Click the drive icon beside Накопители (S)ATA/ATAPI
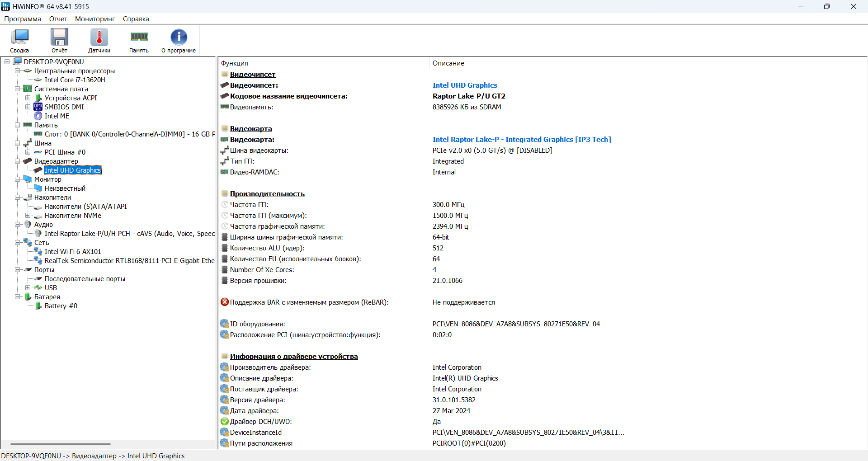Viewport: 868px width, 461px height. (x=38, y=207)
